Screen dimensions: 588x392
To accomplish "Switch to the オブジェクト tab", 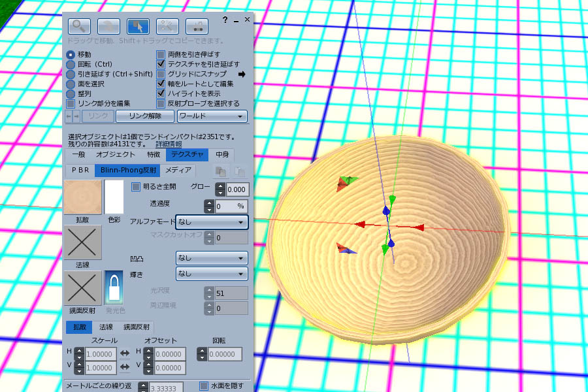I will (115, 155).
